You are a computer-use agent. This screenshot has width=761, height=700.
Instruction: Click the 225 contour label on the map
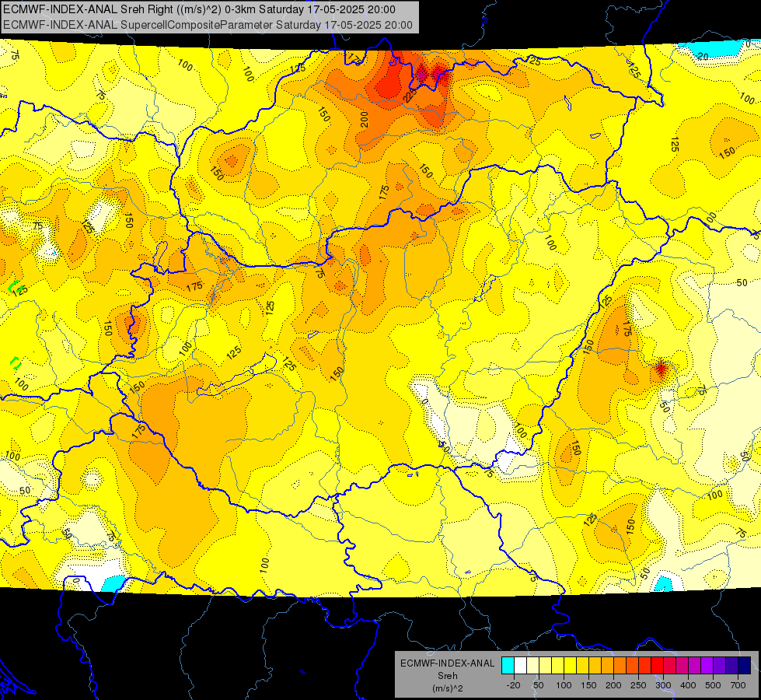click(x=410, y=95)
